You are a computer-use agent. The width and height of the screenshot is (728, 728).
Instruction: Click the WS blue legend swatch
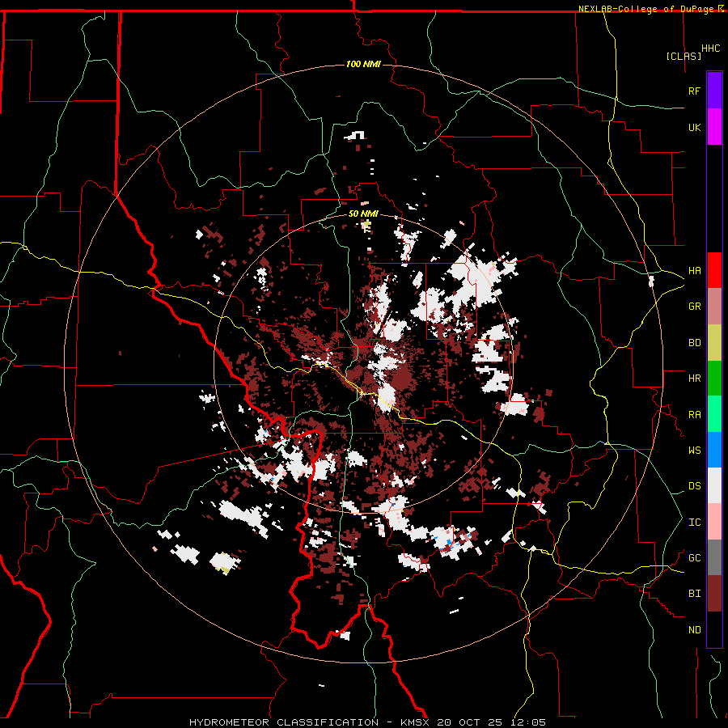point(714,450)
